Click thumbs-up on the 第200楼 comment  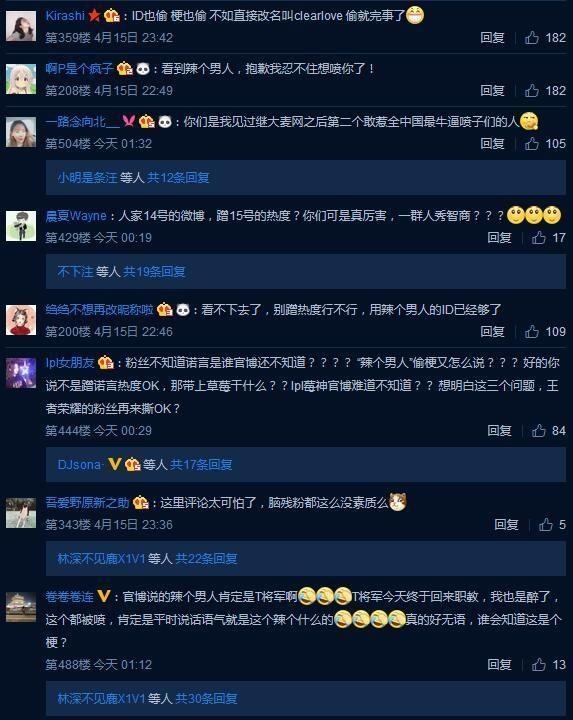[532, 331]
